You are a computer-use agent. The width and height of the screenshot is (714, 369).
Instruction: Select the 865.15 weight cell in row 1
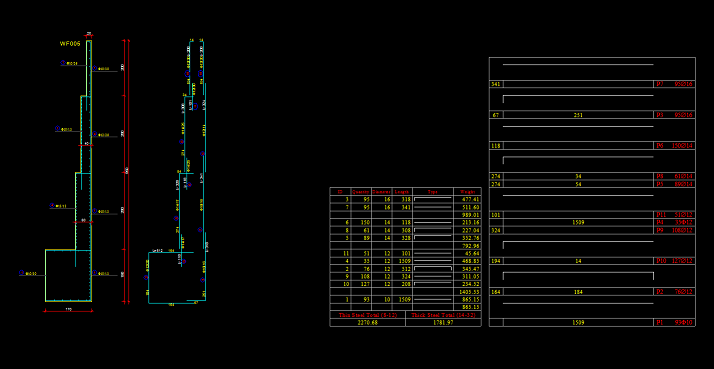click(470, 299)
